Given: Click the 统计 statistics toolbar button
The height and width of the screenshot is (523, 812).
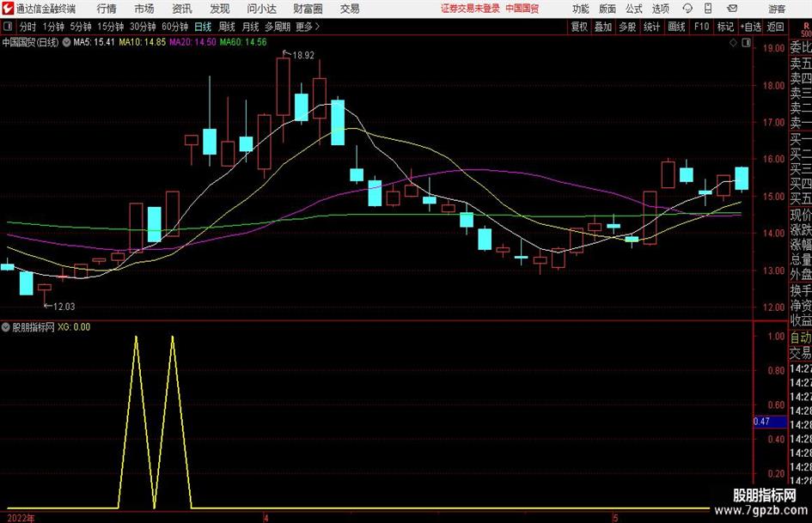Looking at the screenshot, I should point(651,27).
